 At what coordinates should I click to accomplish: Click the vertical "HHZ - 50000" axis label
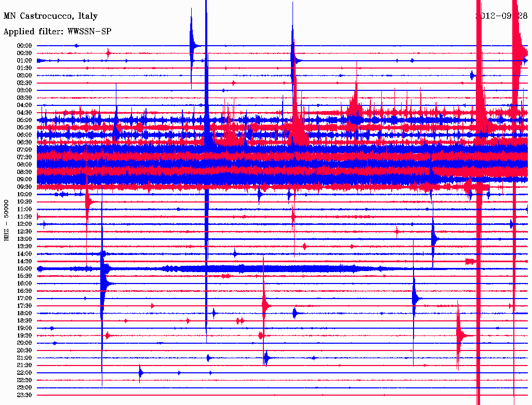[6, 220]
